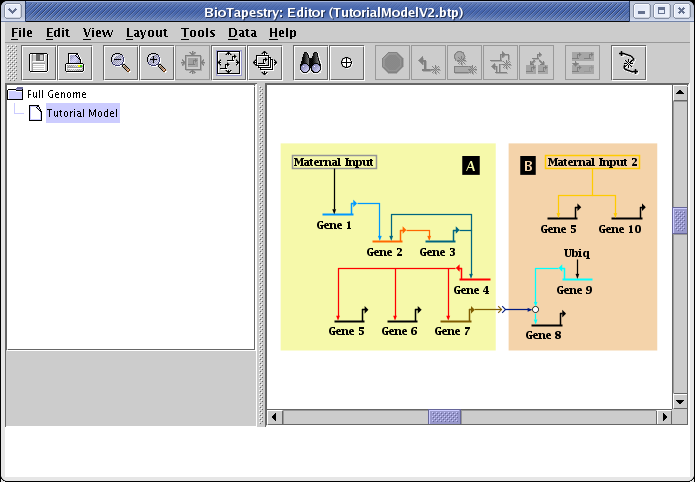Image resolution: width=695 pixels, height=482 pixels.
Task: Click the Zoom Out magnifier icon
Action: (120, 62)
